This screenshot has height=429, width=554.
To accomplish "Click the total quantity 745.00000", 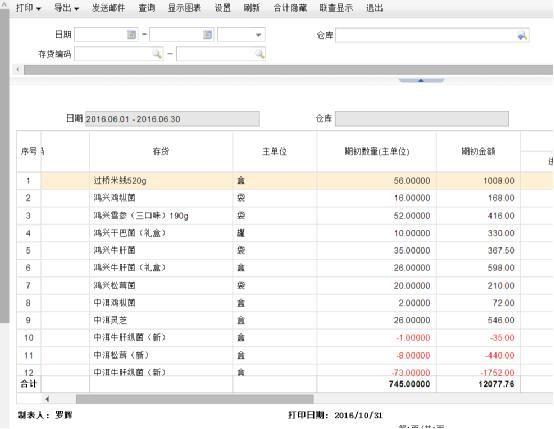I will [409, 384].
